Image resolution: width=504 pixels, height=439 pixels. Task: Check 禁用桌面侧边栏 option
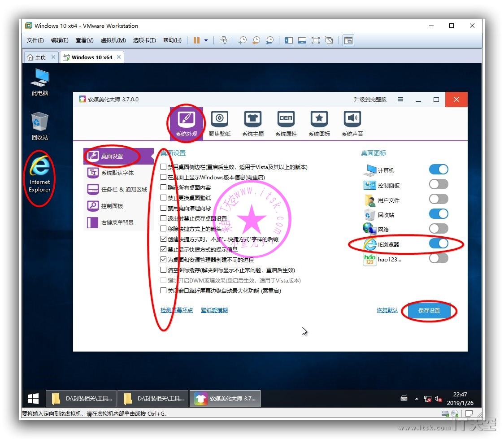point(163,167)
